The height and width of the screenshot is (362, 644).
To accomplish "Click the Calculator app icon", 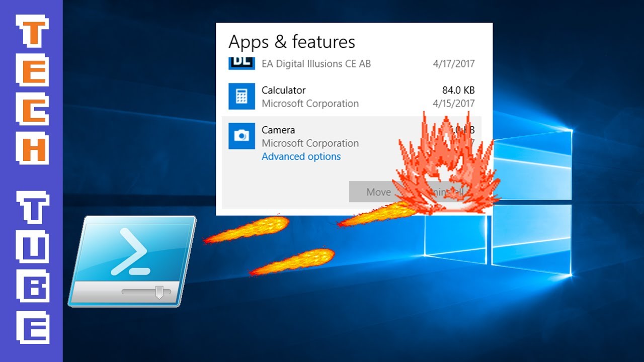I will [242, 97].
